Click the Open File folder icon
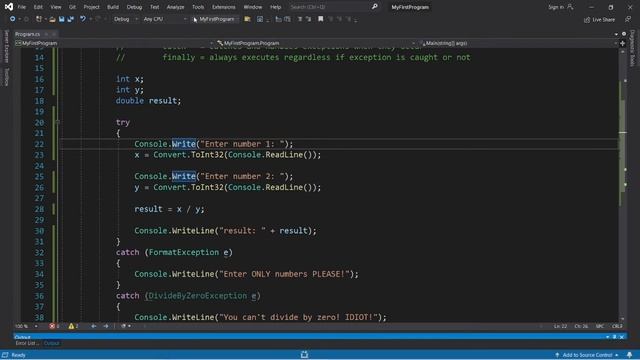Image resolution: width=640 pixels, height=360 pixels. (x=52, y=19)
